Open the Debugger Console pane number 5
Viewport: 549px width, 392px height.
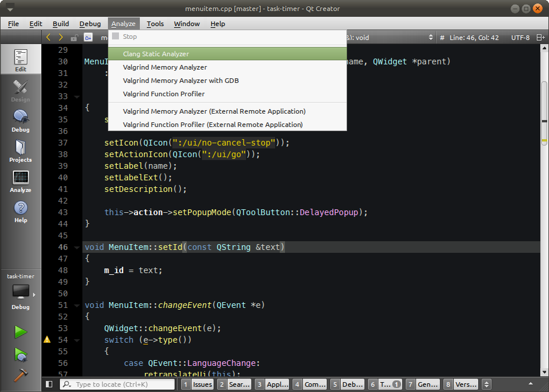click(347, 384)
